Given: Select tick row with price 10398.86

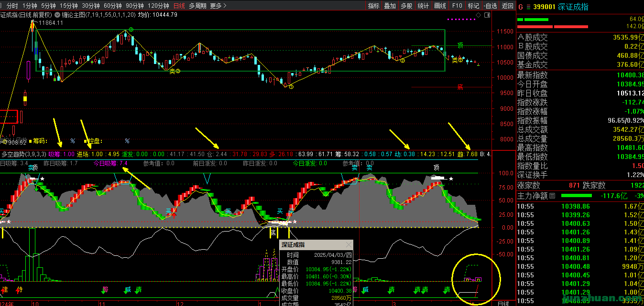Looking at the screenshot, I should click(x=580, y=206).
